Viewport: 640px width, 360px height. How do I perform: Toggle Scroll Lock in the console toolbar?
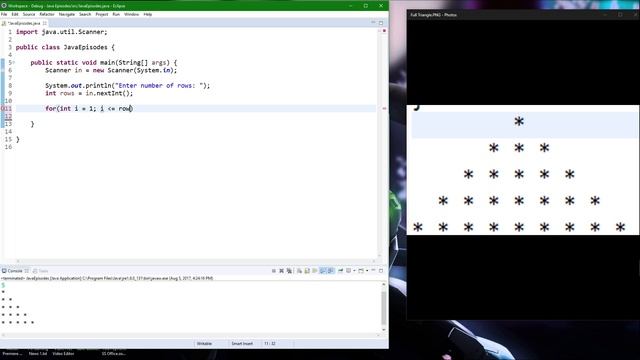[307, 271]
